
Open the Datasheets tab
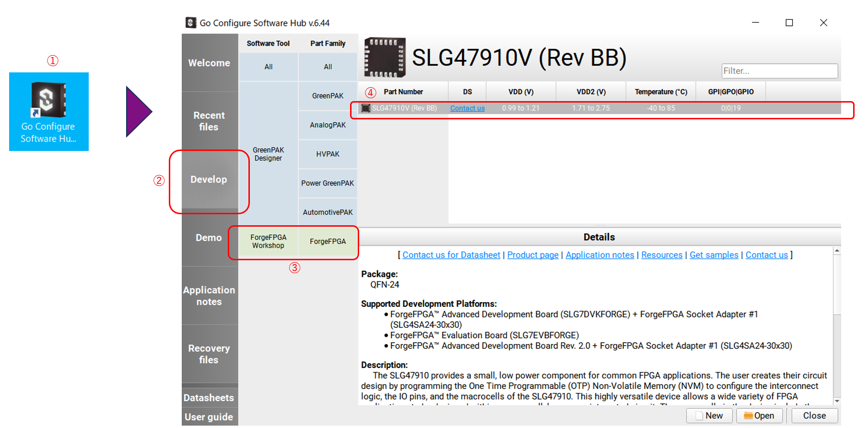click(210, 398)
